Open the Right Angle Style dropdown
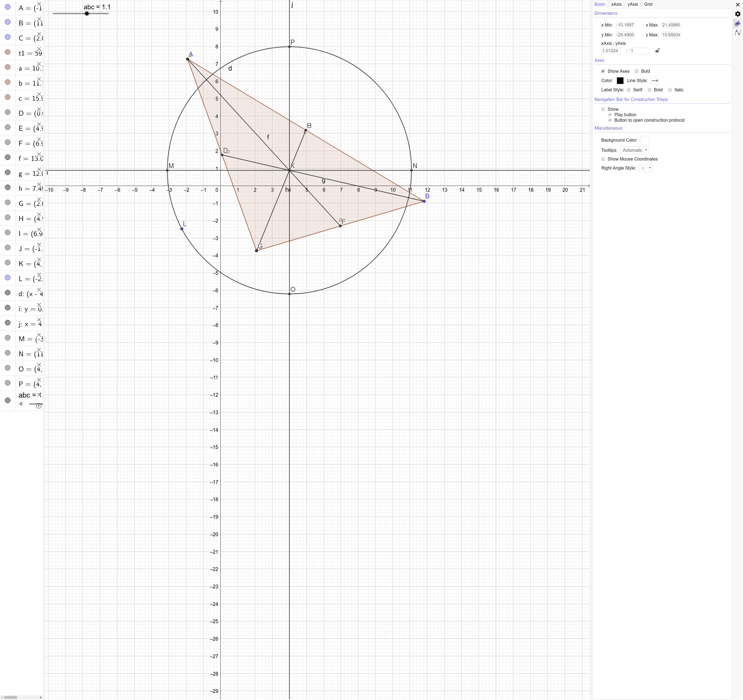 [x=645, y=168]
